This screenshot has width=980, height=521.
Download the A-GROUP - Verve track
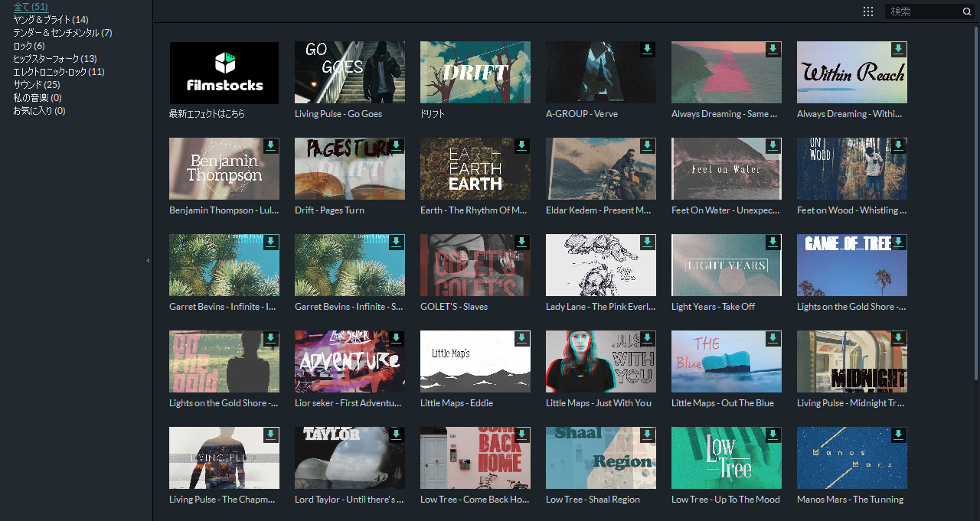pyautogui.click(x=648, y=49)
